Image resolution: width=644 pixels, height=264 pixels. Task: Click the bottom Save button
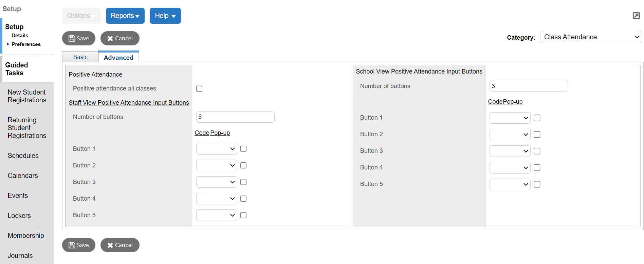coord(79,245)
